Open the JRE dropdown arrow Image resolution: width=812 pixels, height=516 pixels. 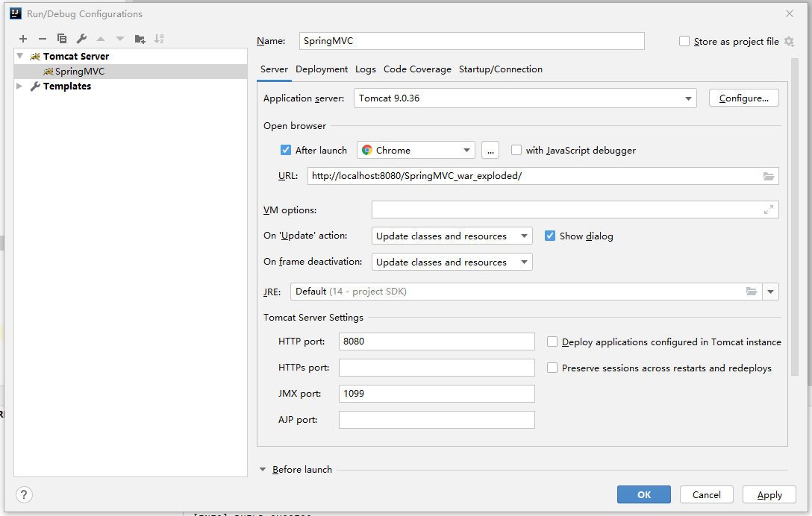(770, 292)
